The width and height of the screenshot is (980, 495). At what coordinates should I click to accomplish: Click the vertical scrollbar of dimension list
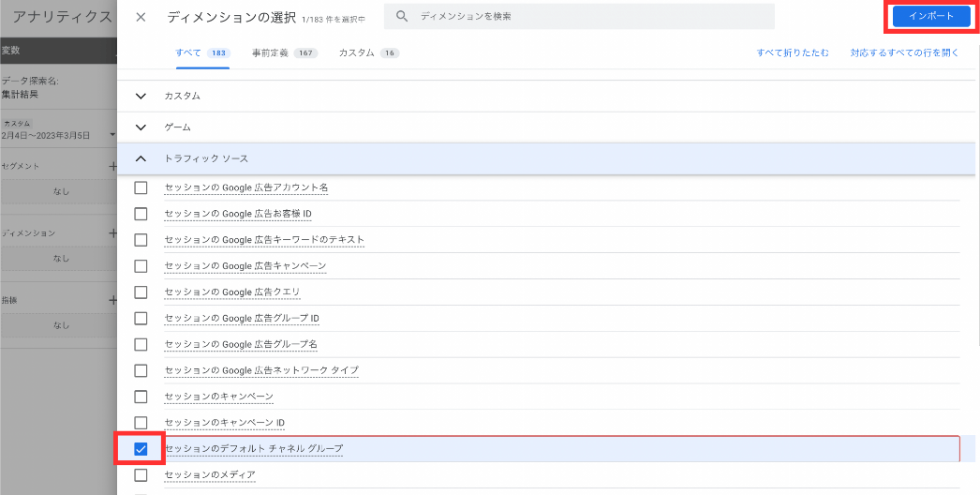point(977,206)
